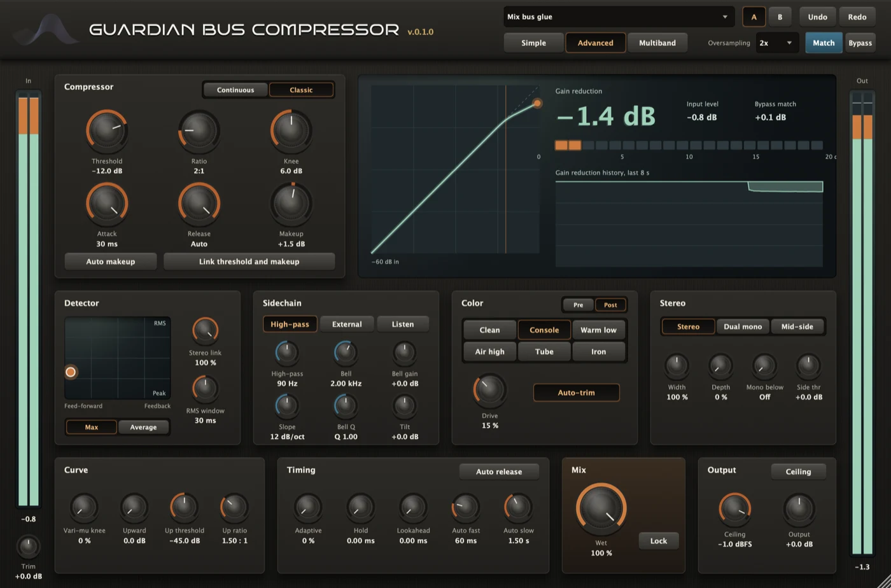
Task: Open the Oversampling 2x dropdown
Action: click(777, 43)
